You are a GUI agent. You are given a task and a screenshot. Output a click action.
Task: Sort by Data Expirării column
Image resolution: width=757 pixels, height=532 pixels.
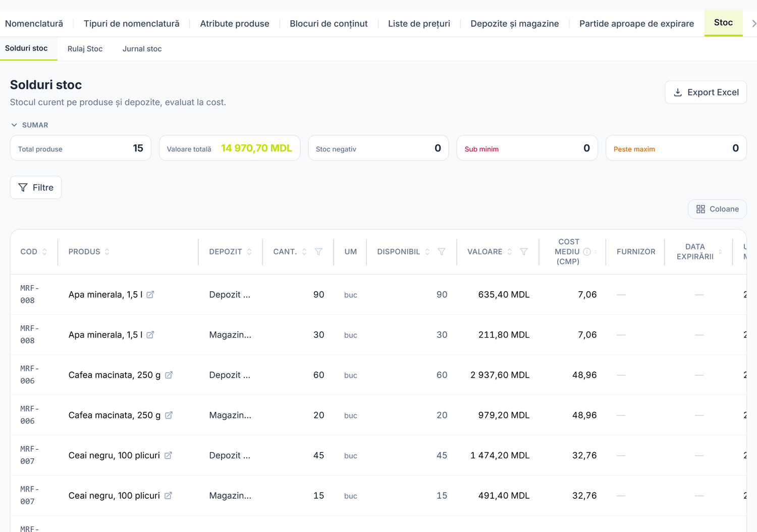(x=720, y=252)
